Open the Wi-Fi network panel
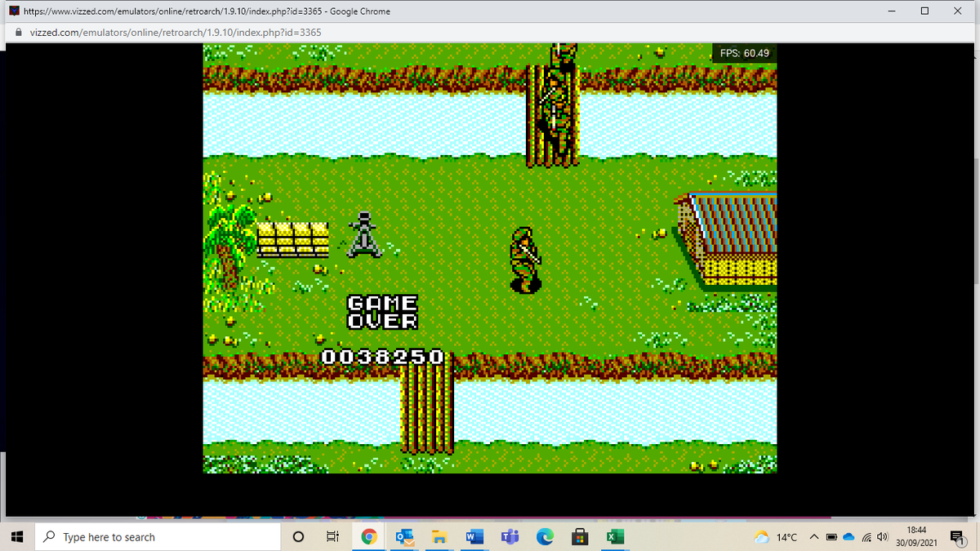Screen dimensions: 980x551 [866, 537]
